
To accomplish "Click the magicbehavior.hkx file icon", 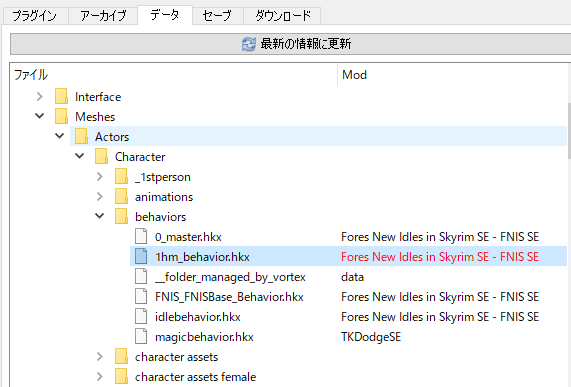I will coord(141,337).
